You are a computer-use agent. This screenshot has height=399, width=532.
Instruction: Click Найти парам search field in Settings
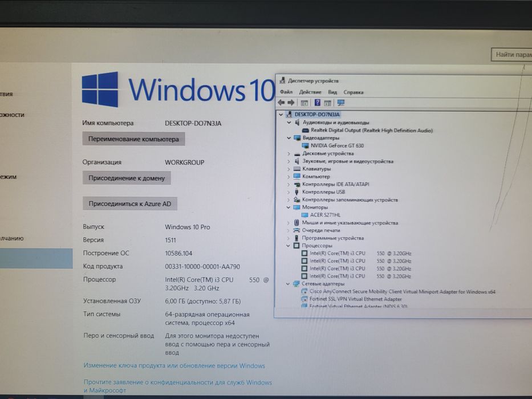(x=511, y=55)
